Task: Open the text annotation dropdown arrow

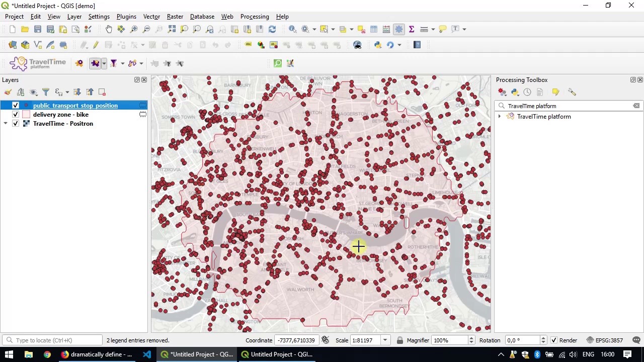Action: coord(464,29)
